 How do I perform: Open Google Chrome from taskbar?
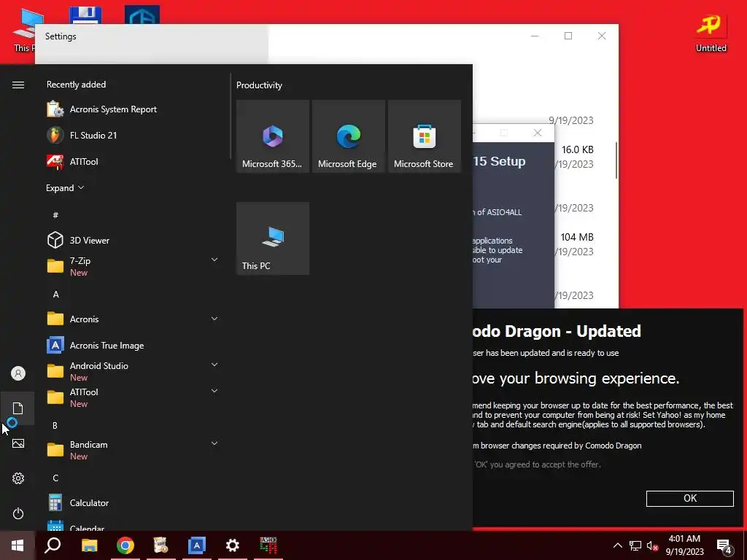click(125, 545)
